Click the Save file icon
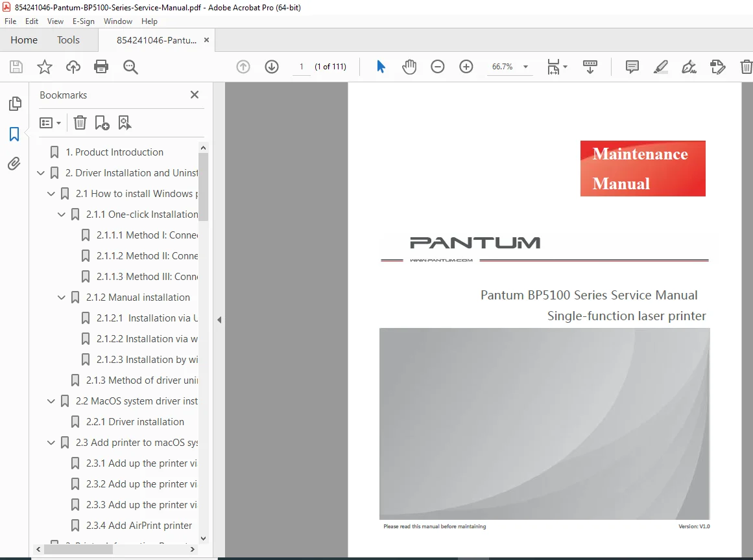This screenshot has height=560, width=753. (16, 67)
